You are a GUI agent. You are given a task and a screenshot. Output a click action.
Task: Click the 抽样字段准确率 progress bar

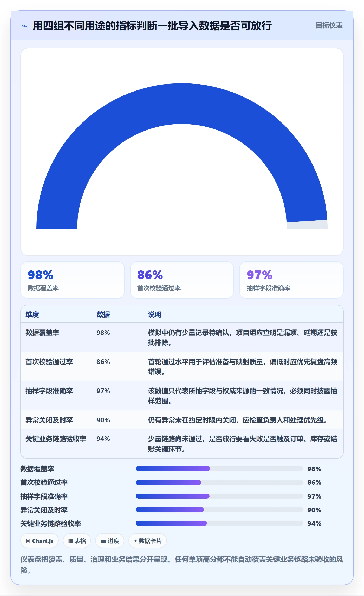click(219, 496)
